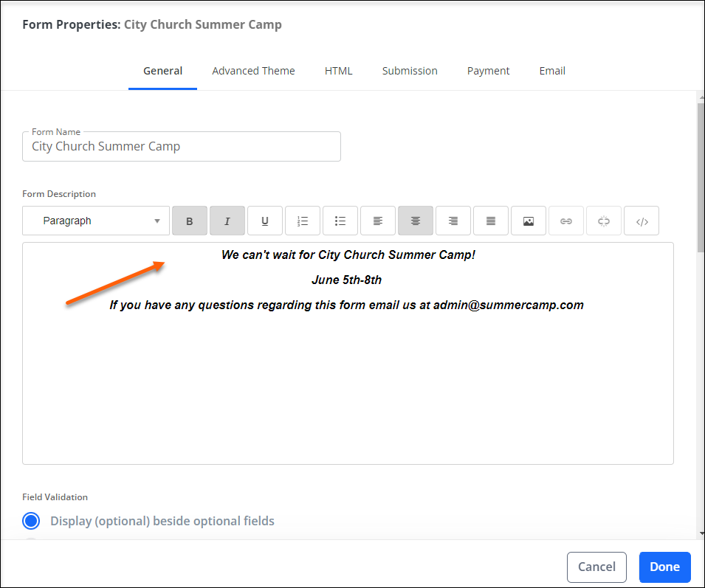Justify description text

pyautogui.click(x=490, y=221)
